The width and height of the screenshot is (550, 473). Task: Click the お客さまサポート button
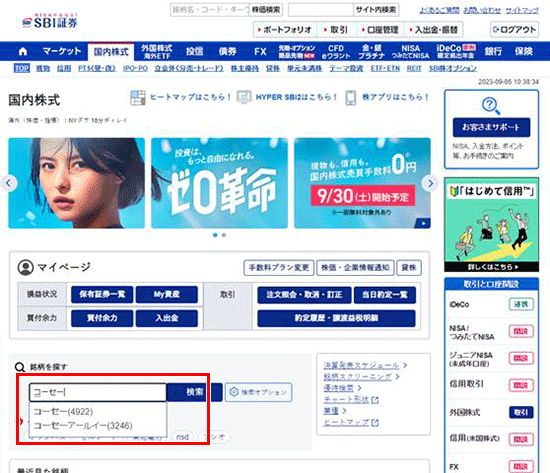click(491, 127)
